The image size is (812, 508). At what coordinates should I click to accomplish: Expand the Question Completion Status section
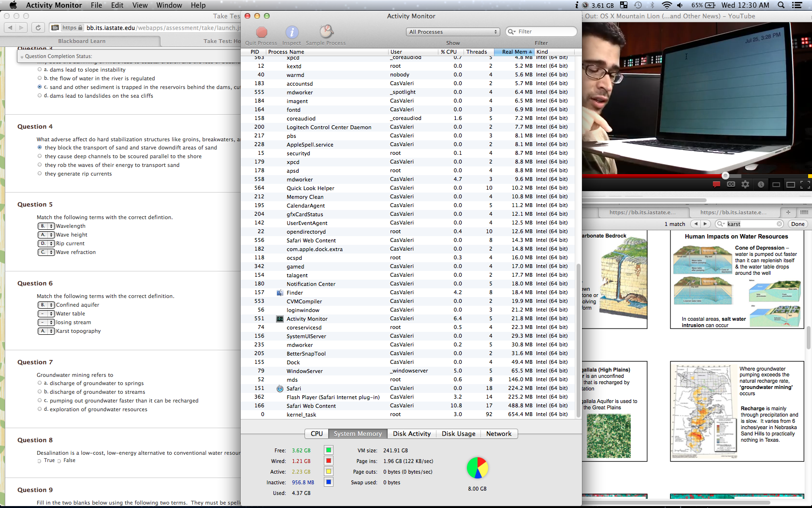pos(22,57)
